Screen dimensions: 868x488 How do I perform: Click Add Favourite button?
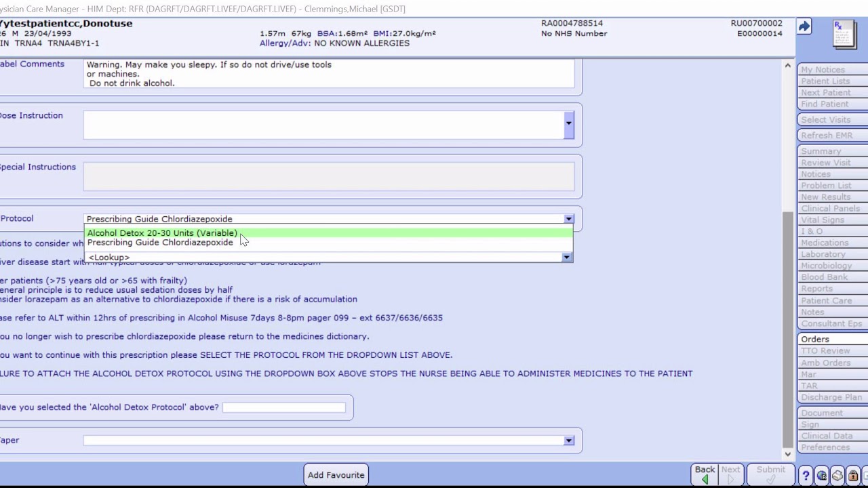336,475
